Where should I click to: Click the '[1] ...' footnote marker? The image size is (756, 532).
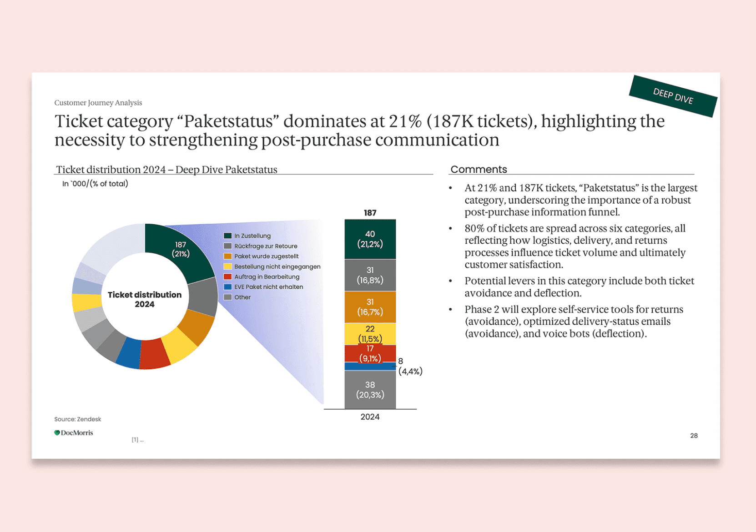[x=137, y=440]
